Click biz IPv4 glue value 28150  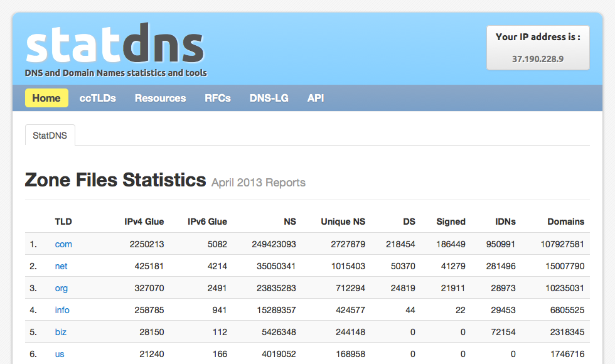152,332
